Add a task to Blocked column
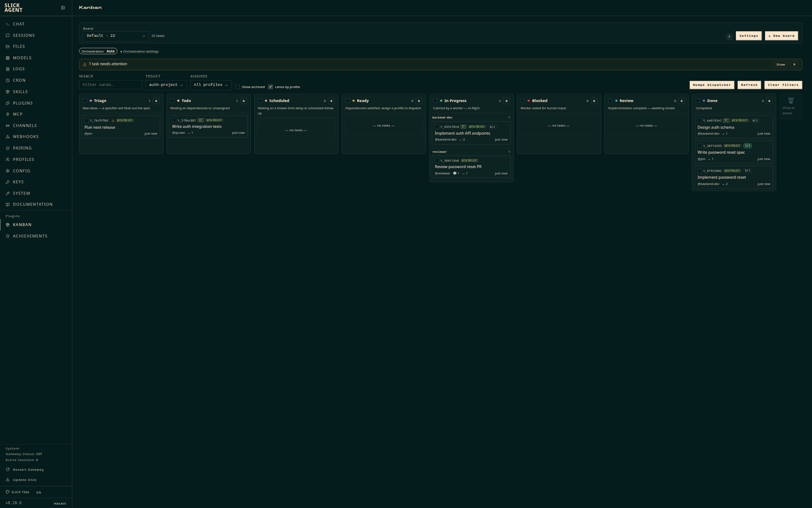 pyautogui.click(x=594, y=101)
